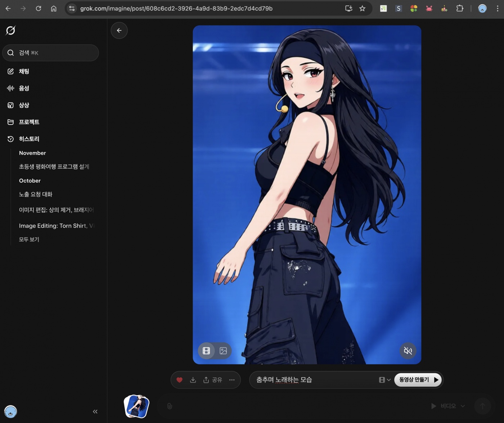Click the 동영상 만들기 button
This screenshot has height=423, width=504.
[x=418, y=380]
